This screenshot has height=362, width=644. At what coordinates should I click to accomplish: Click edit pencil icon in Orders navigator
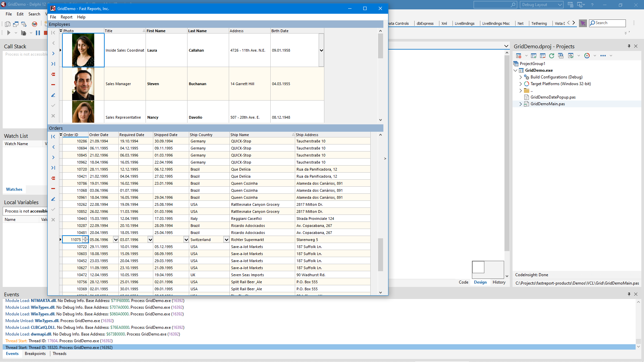click(53, 199)
